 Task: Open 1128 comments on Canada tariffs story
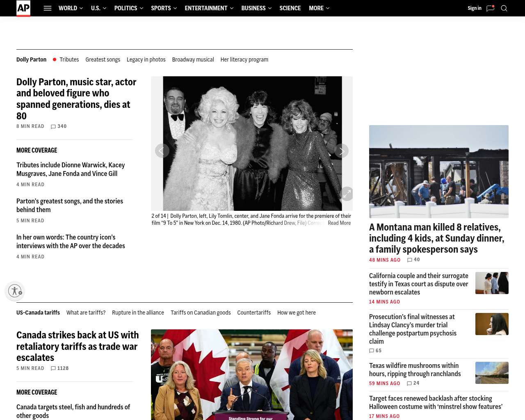click(60, 368)
